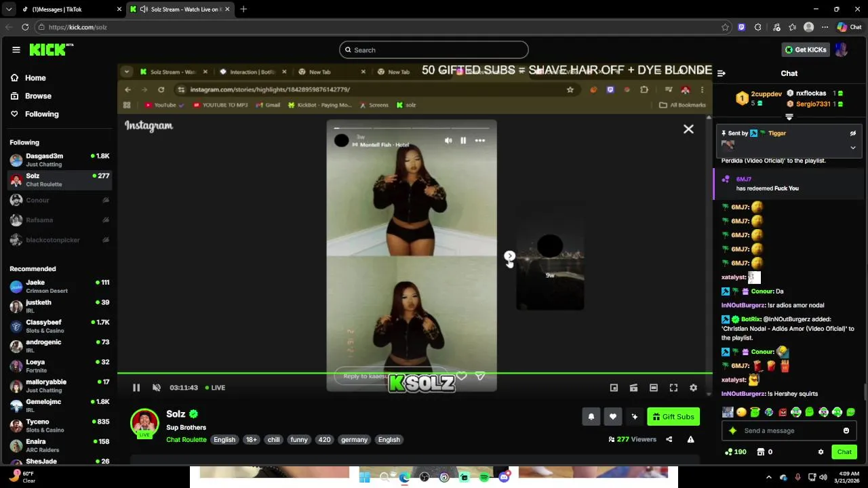The image size is (868, 488).
Task: Open Dasgasd3m channel in Following
Action: click(x=60, y=160)
